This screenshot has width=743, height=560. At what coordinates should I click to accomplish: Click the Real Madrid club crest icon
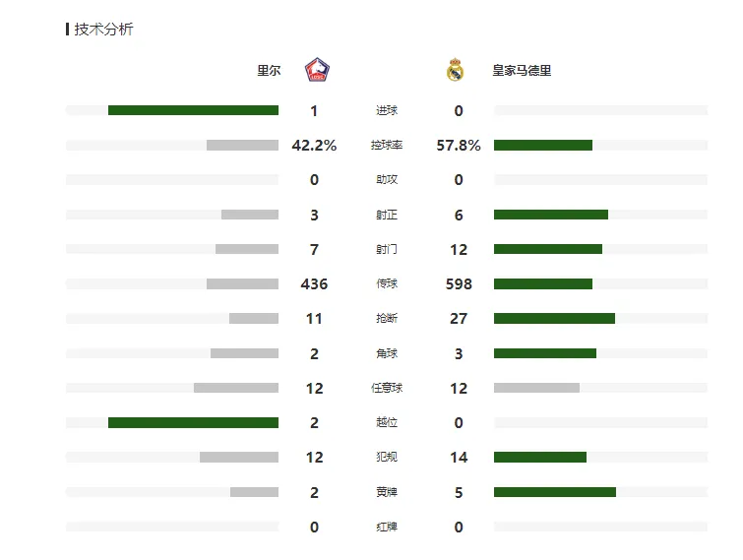point(455,70)
